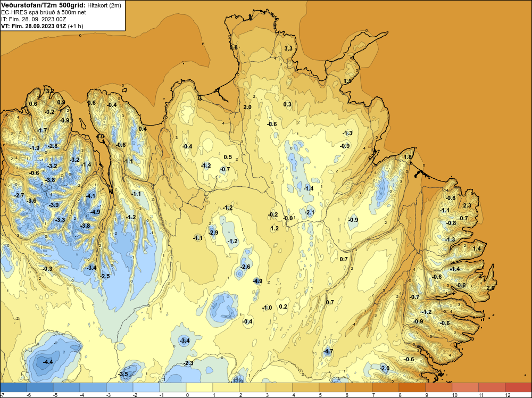The width and height of the screenshot is (532, 398).
Task: Select legend swatch between -5 and -4
Action: [66, 387]
